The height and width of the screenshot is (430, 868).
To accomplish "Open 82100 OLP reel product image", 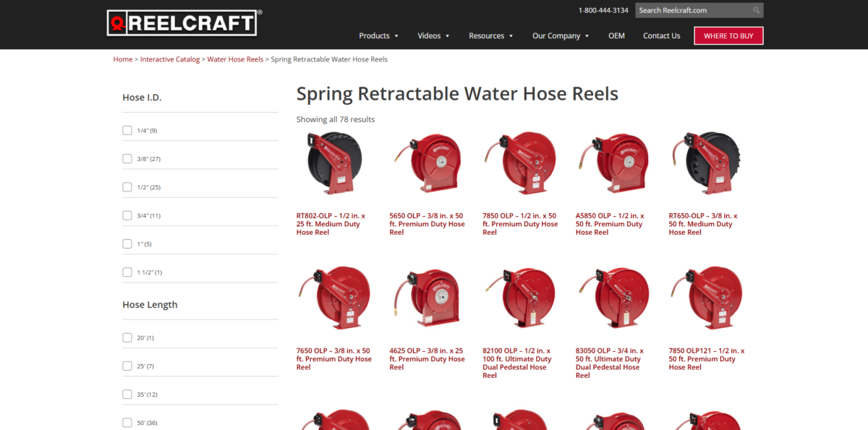I will pyautogui.click(x=521, y=298).
